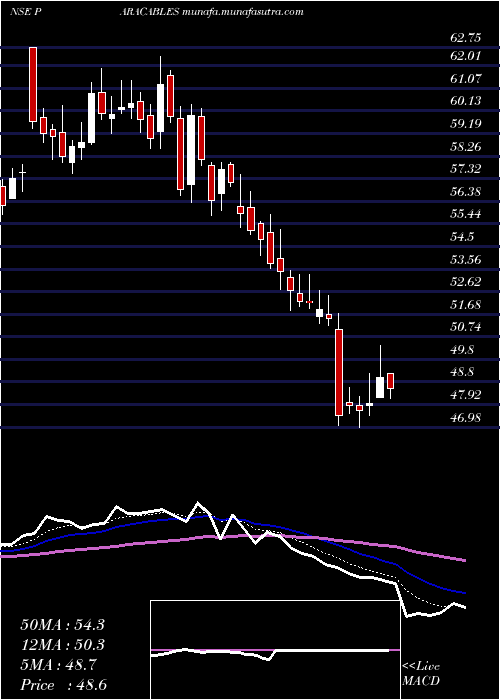Image resolution: width=500 pixels, height=700 pixels.
Task: Click the 62.01 price axis label
Action: [466, 57]
